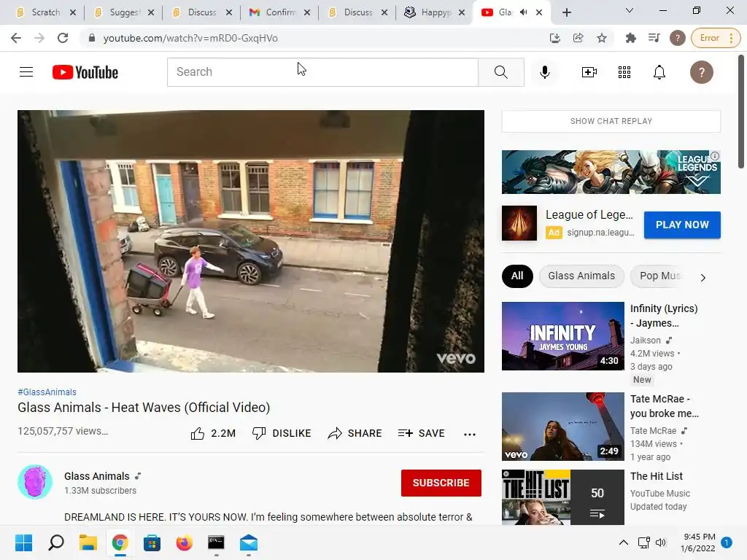Image resolution: width=747 pixels, height=560 pixels.
Task: Open The Hit List playlist thumbnail
Action: (562, 497)
